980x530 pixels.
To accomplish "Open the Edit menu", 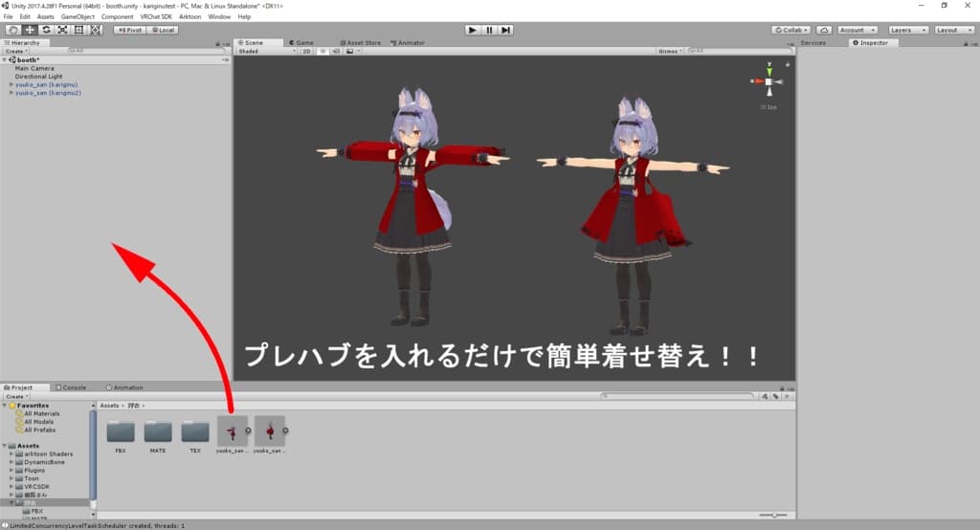I will 25,17.
